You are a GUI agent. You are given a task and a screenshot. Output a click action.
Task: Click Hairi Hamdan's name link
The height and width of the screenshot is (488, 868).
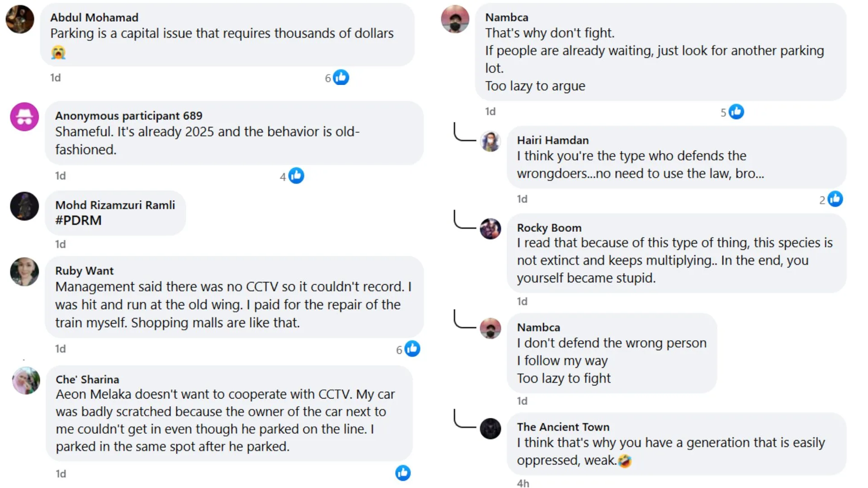pyautogui.click(x=552, y=140)
